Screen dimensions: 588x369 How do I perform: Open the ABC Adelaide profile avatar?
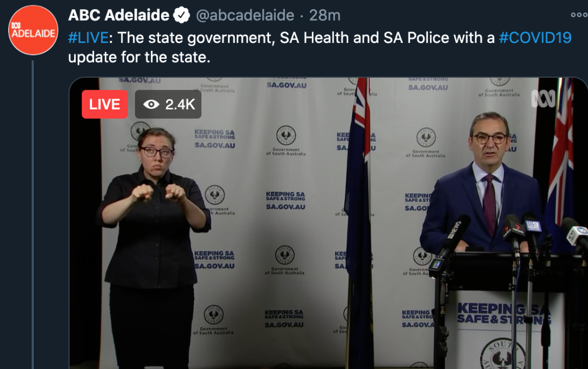tap(33, 30)
